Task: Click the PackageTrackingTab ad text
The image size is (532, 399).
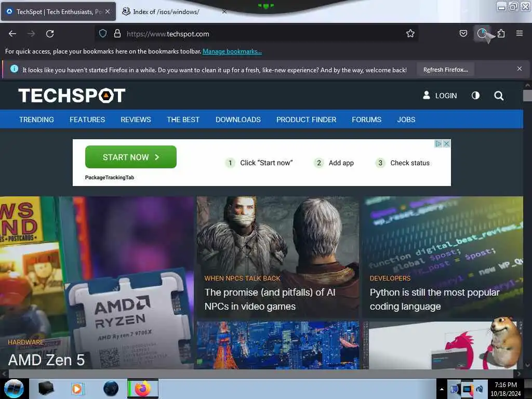Action: (x=110, y=178)
